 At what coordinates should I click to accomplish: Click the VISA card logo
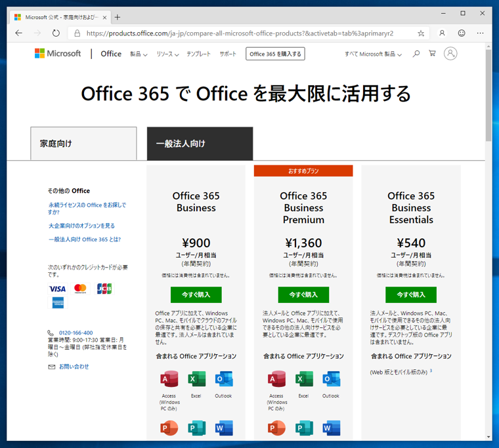57,289
